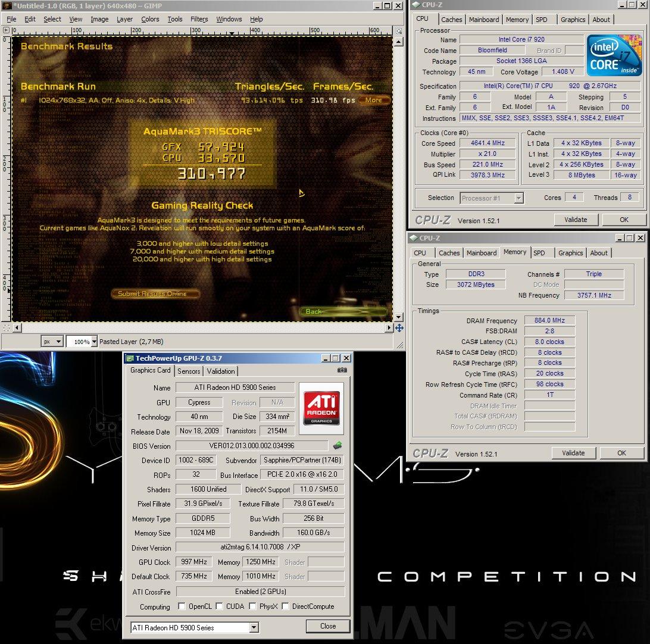Enable the OpenCL checkbox
This screenshot has height=644, width=650.
coord(182,606)
